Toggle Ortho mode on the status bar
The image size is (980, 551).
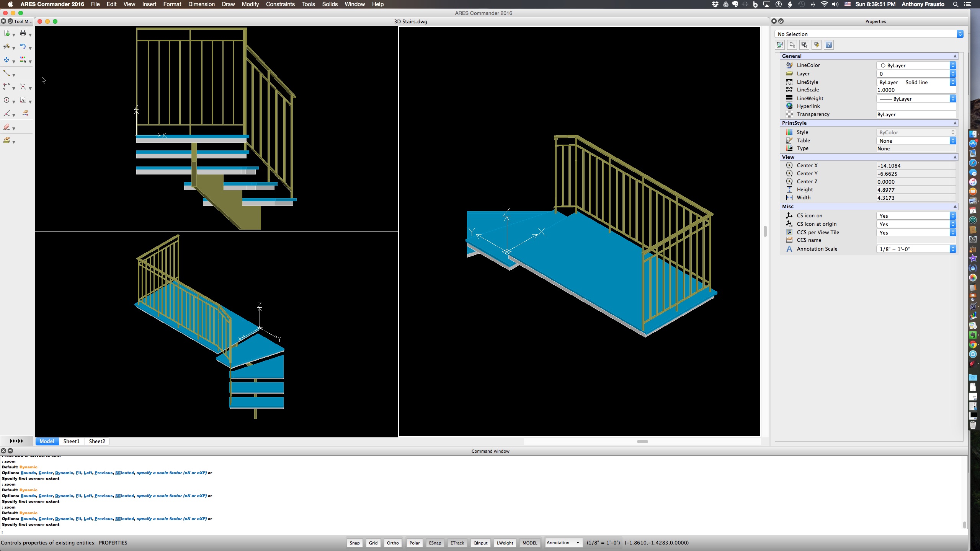392,543
